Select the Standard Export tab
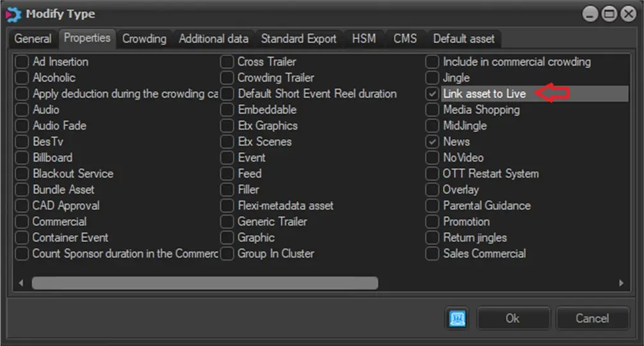 [x=298, y=39]
